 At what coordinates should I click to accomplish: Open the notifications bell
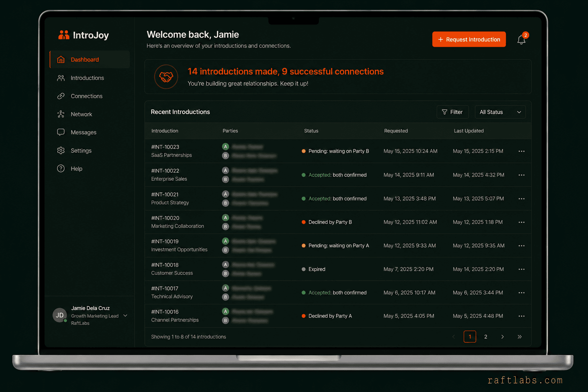(x=521, y=39)
